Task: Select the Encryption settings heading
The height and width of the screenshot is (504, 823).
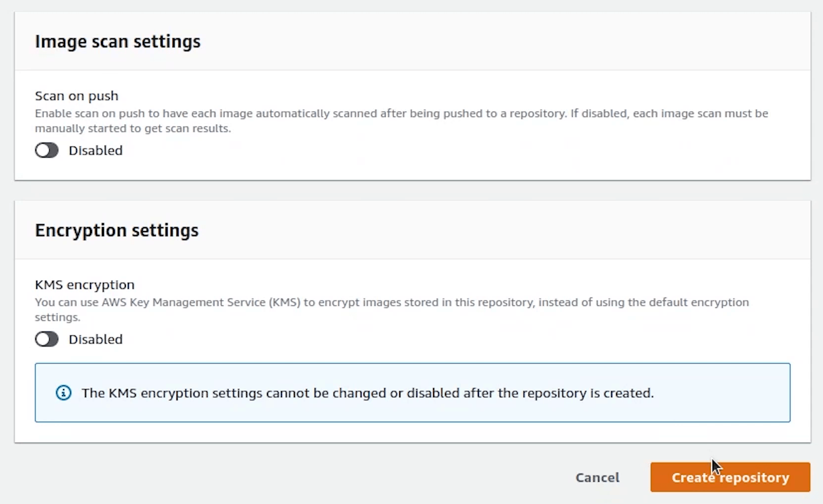Action: click(116, 230)
